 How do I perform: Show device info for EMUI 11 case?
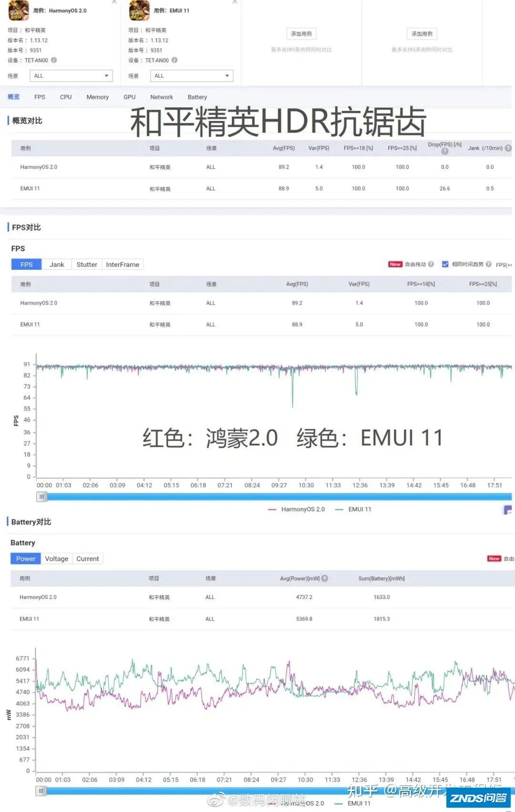pos(175,60)
